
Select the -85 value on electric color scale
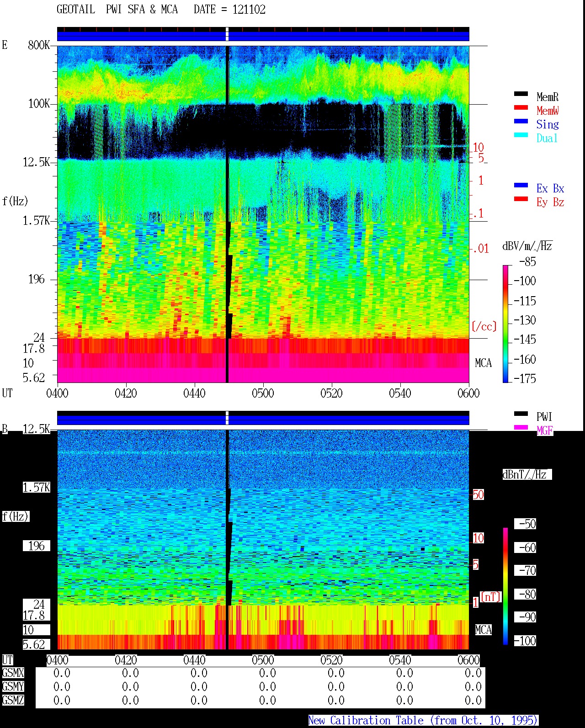(x=527, y=262)
